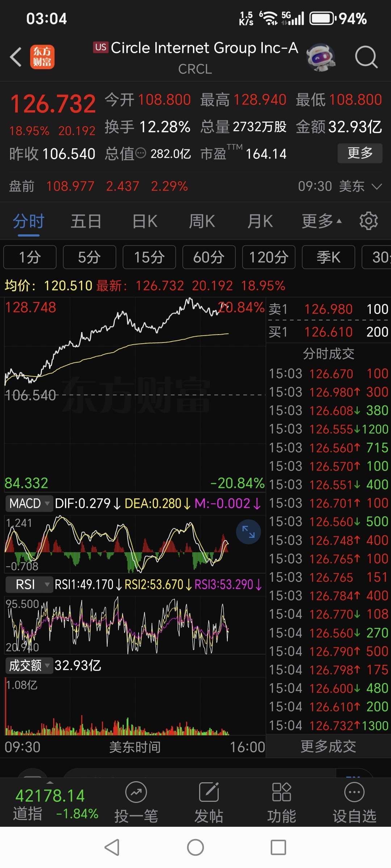The width and height of the screenshot is (391, 868).
Task: Open the RSI indicator dropdown
Action: 29,584
